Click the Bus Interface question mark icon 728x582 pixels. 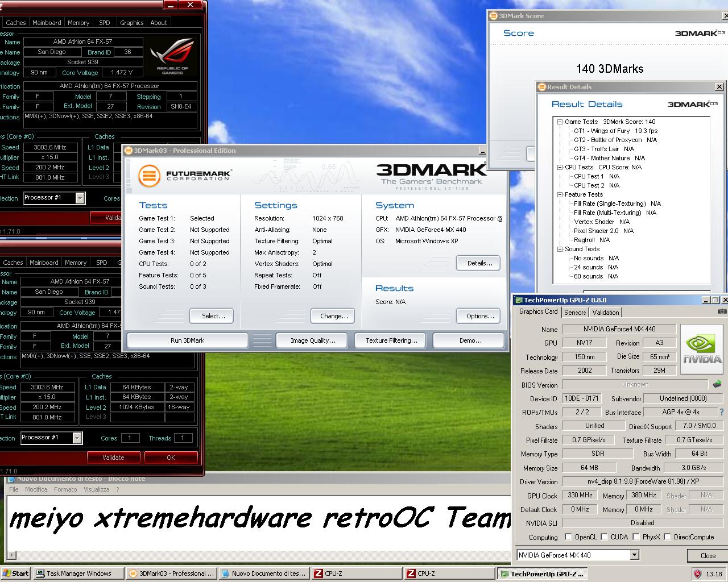(x=722, y=412)
